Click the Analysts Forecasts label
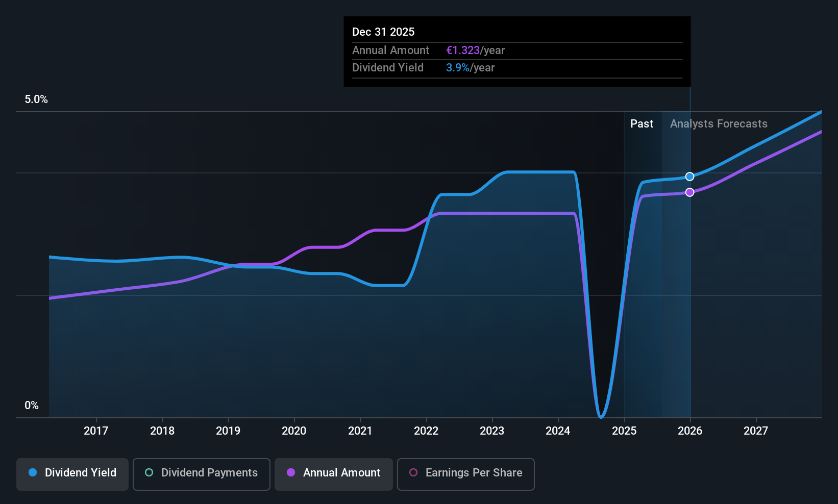Screen dimensions: 838x504 719,124
